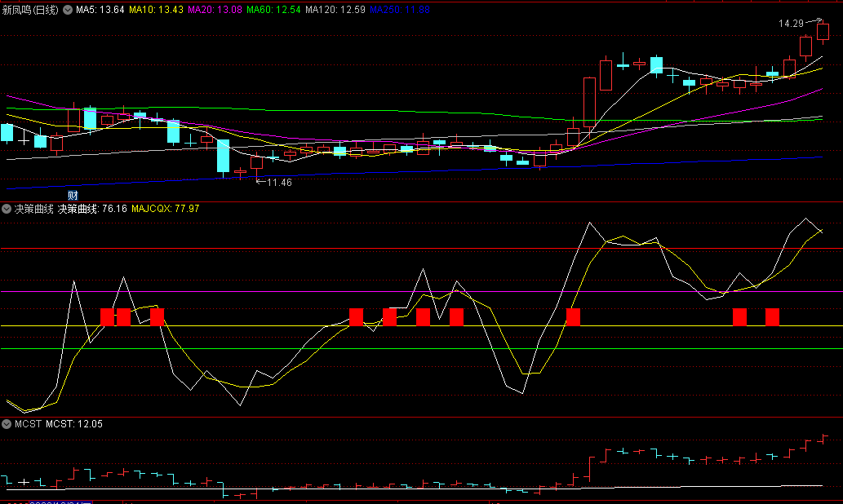Select the rightmost red signal block in 决策曲线

coord(772,317)
